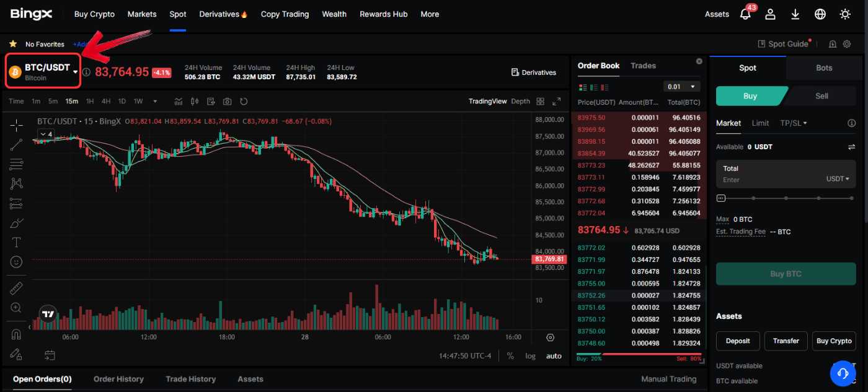Screen dimensions: 868x392
Task: Select the long position forecasting tool
Action: pyautogui.click(x=16, y=203)
